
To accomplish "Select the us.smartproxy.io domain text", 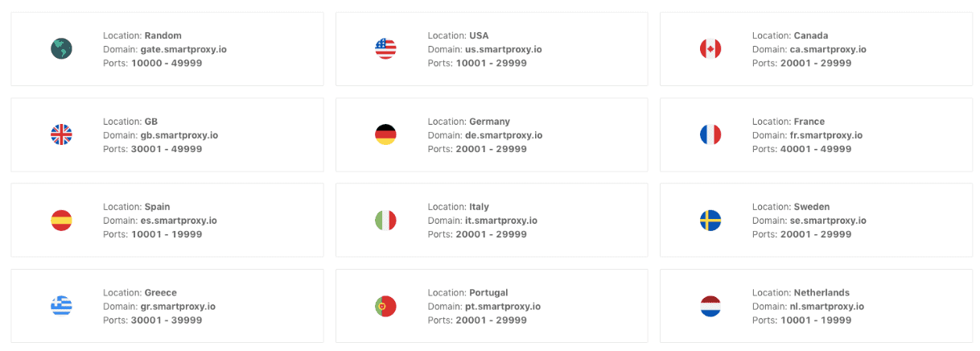I will pyautogui.click(x=504, y=49).
